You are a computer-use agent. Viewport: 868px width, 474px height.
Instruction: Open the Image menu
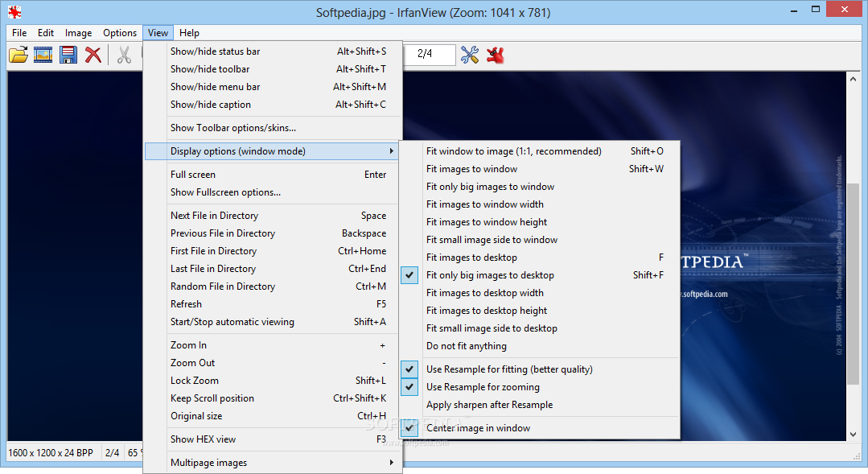tap(79, 33)
